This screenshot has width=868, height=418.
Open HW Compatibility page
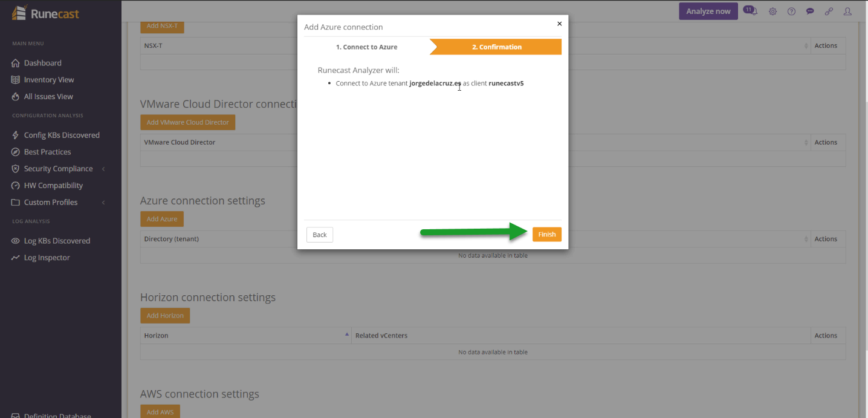[53, 186]
